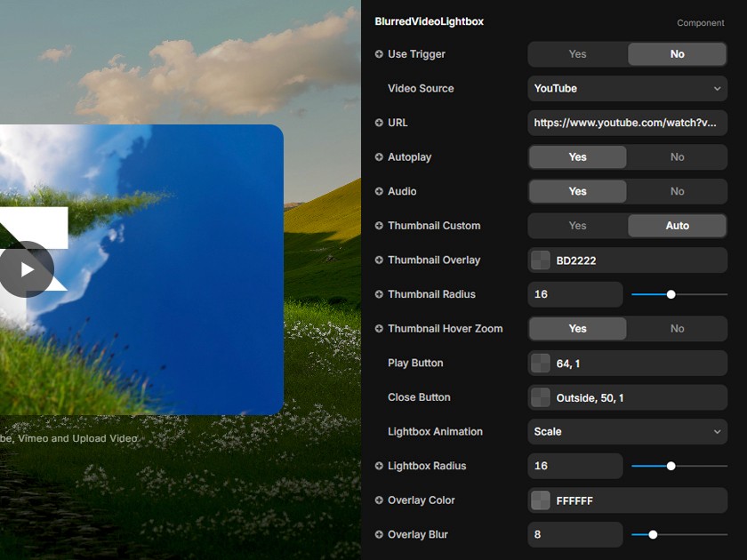Click the URL input field
This screenshot has height=560, width=747.
coord(628,123)
